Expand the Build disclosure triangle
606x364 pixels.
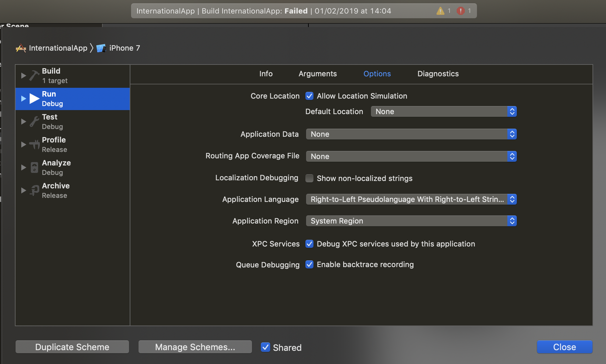coord(24,76)
